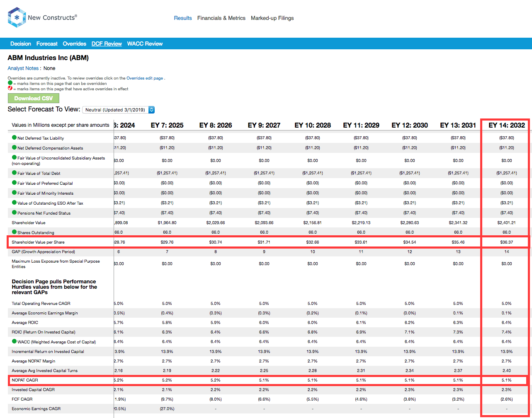Click the FCF CAGR row label

(x=22, y=399)
